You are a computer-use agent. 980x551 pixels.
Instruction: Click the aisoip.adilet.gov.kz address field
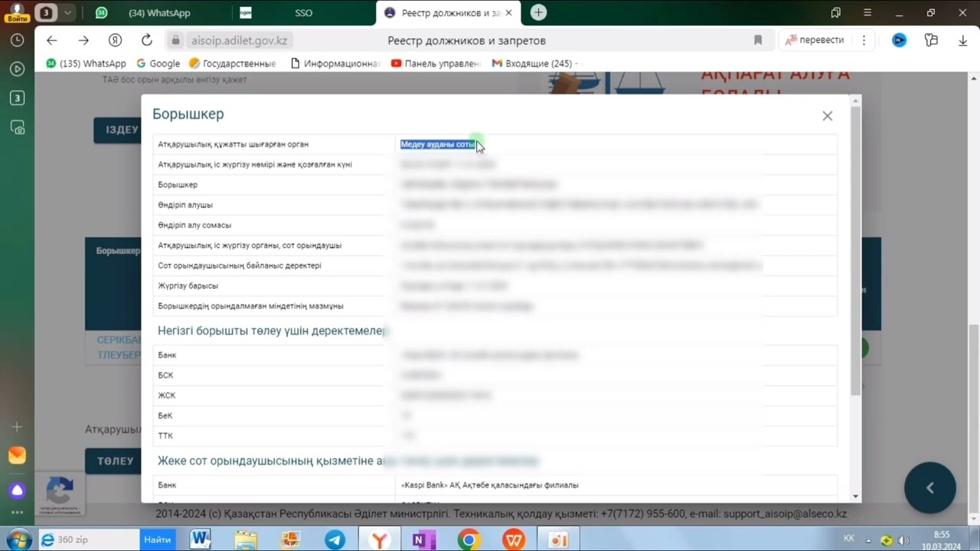[239, 41]
